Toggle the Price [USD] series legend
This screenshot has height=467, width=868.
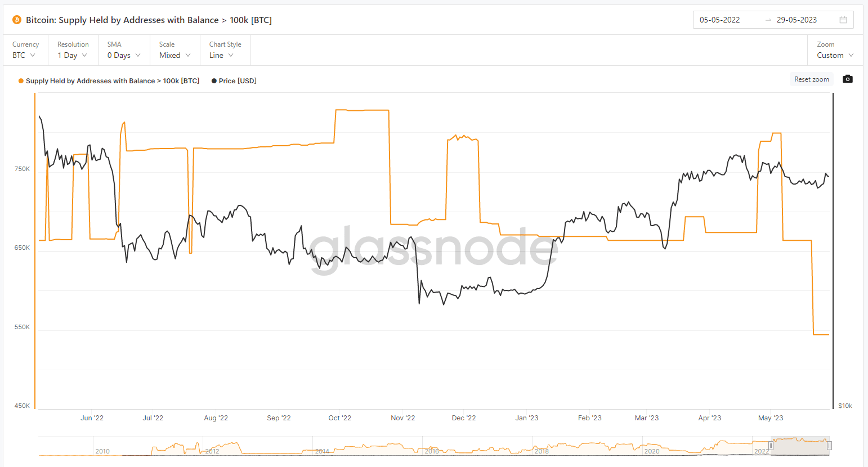pos(234,81)
